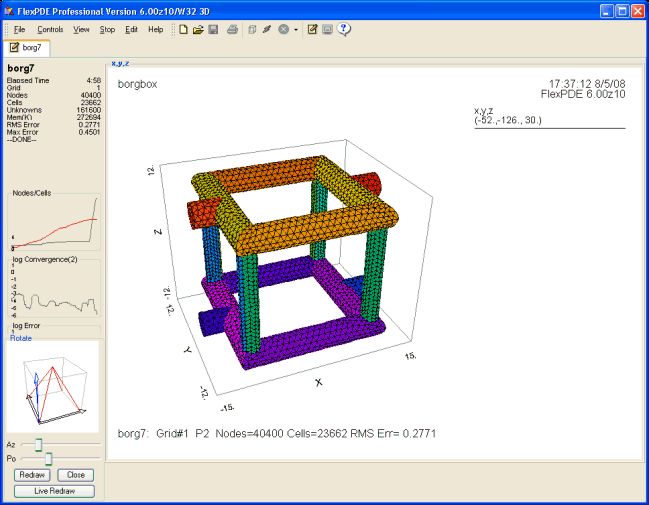Screen dimensions: 649x505
Task: Click the Print toolbar icon
Action: (x=232, y=30)
